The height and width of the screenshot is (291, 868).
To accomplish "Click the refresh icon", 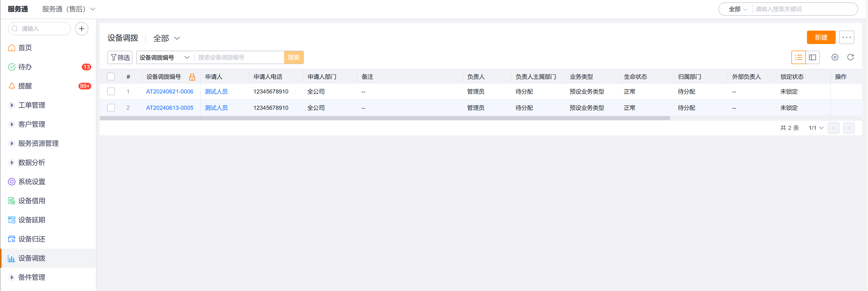I will tap(851, 58).
